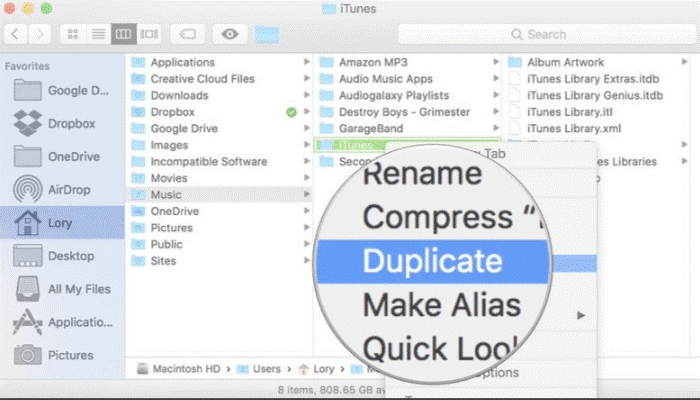The image size is (700, 400).
Task: Expand arrow next to GarageBand
Action: pyautogui.click(x=496, y=128)
